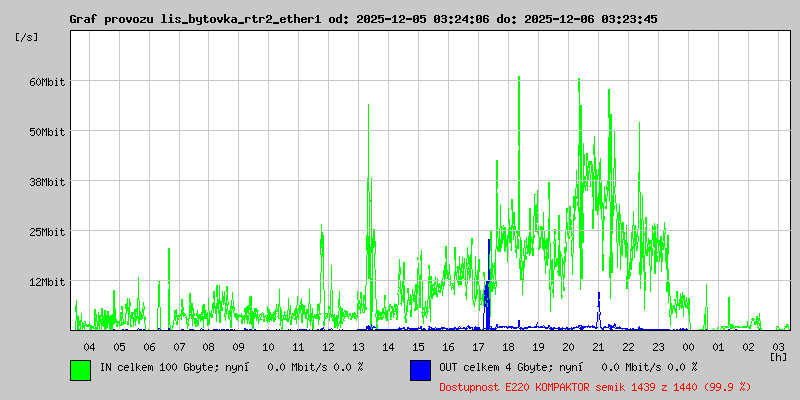Click the [/s] unit label above y-axis
Screen dimensions: 800x400
point(27,37)
